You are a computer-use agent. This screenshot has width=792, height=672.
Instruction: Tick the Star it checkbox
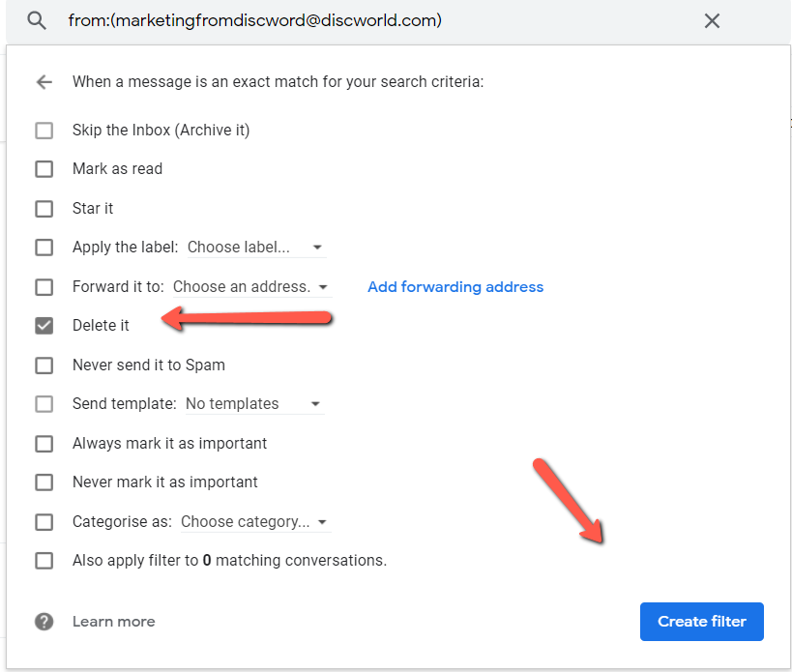(44, 209)
